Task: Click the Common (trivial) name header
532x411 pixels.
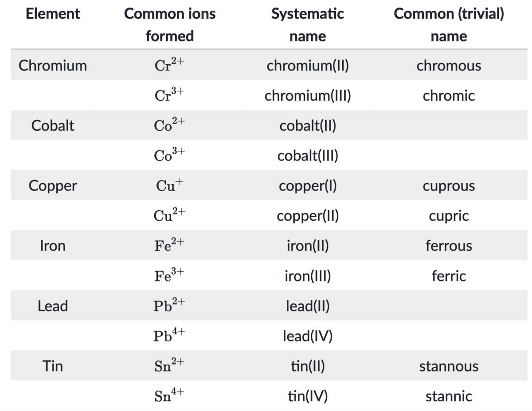Action: (449, 24)
